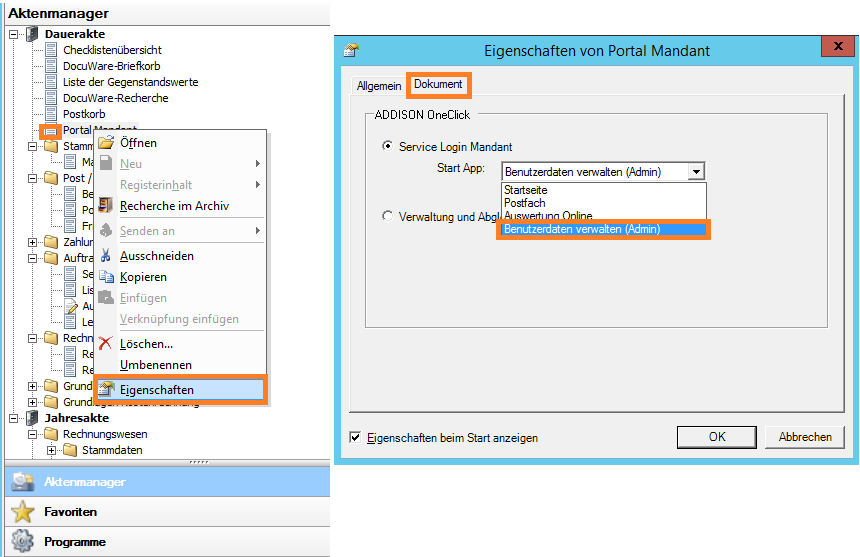The height and width of the screenshot is (557, 860).
Task: Untick Eigenschaften beim Start anzeigen checkbox
Action: click(355, 437)
